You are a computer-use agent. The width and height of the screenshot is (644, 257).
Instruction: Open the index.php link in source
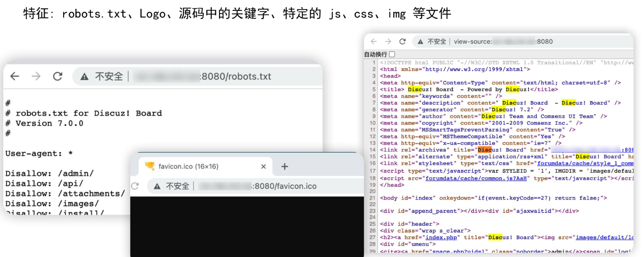point(441,237)
